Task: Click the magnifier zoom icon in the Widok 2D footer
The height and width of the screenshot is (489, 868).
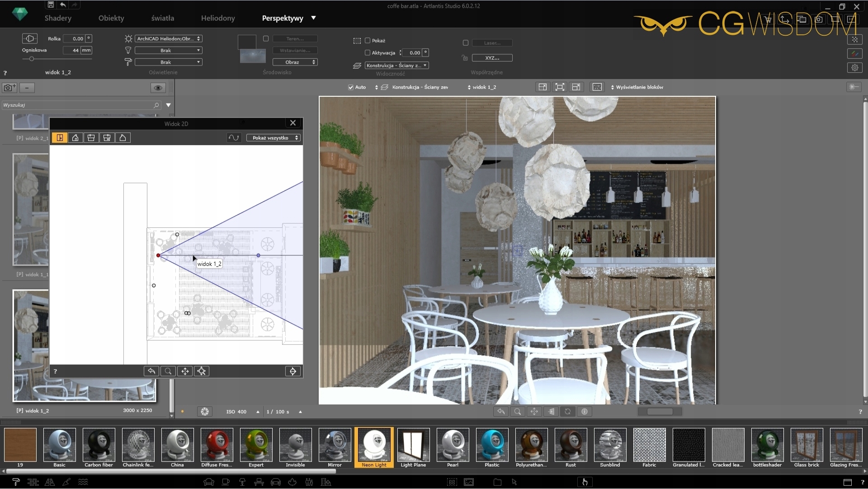Action: click(x=168, y=371)
